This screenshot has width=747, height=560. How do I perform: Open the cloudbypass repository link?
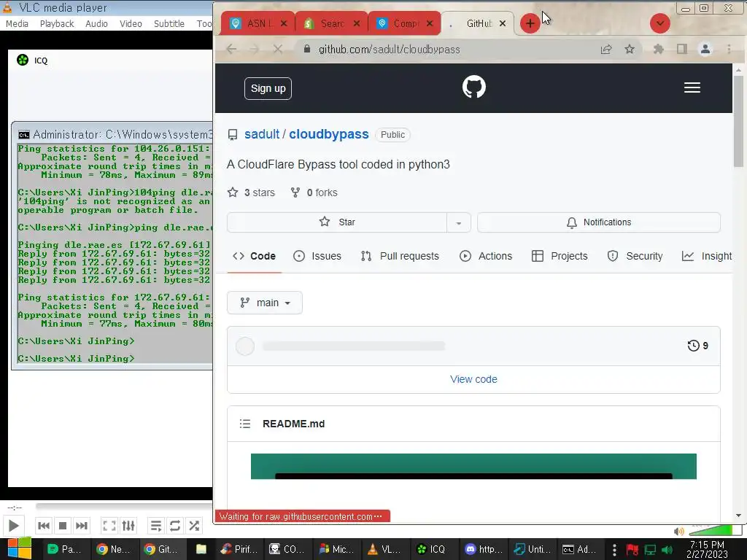click(x=329, y=134)
